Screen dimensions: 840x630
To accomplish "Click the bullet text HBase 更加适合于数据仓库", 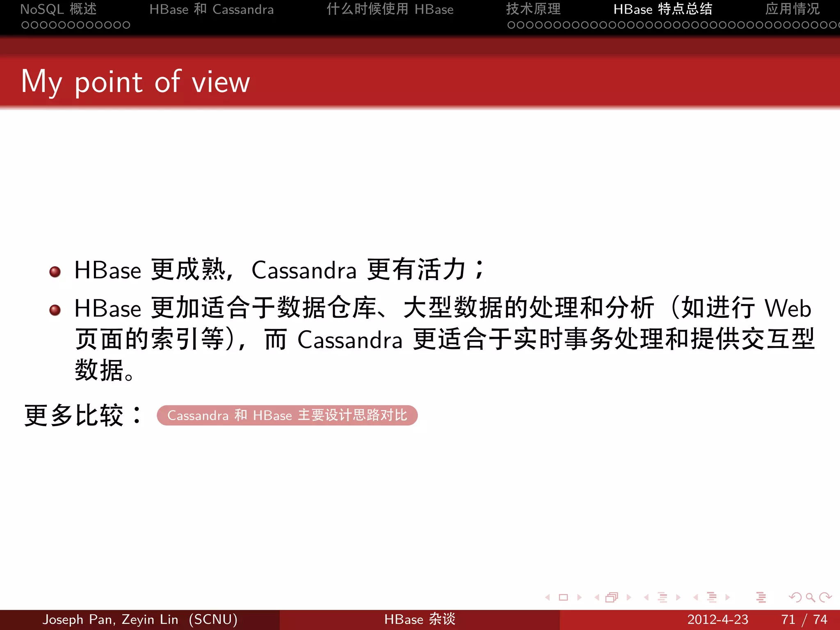I will point(226,308).
